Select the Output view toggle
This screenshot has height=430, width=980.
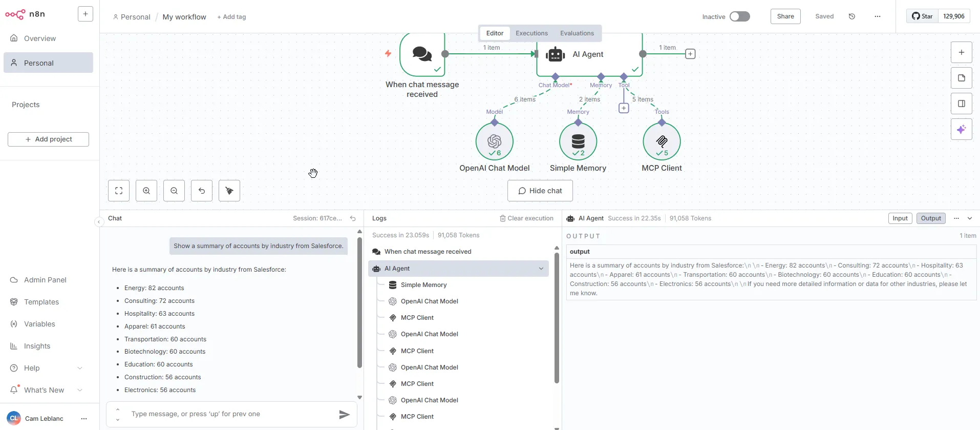[930, 218]
